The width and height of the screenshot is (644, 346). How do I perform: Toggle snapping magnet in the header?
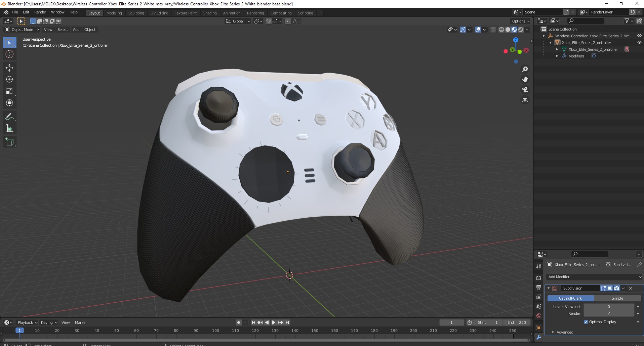(x=269, y=21)
